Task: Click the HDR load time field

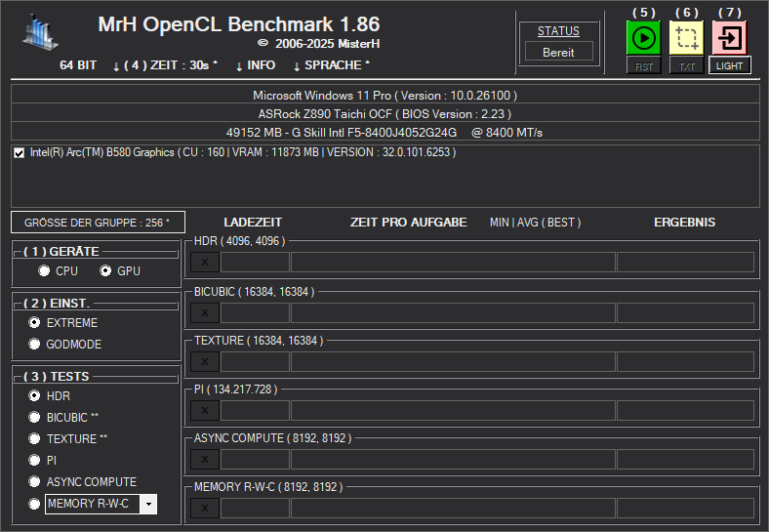Action: pyautogui.click(x=255, y=262)
